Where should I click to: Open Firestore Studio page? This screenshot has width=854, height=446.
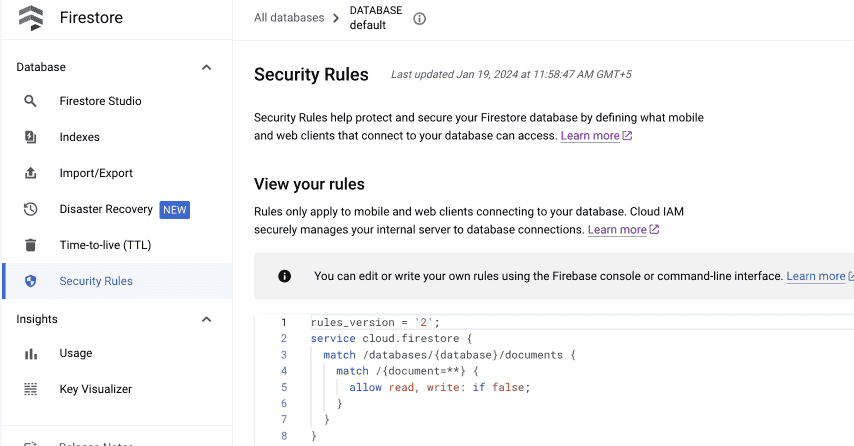(x=100, y=101)
